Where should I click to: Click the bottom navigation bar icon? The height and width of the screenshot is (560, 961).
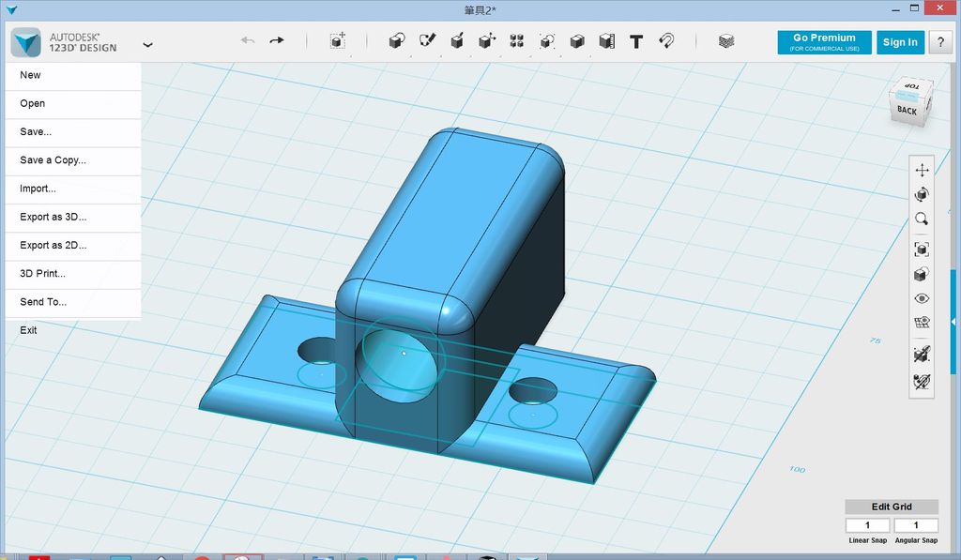coord(922,381)
